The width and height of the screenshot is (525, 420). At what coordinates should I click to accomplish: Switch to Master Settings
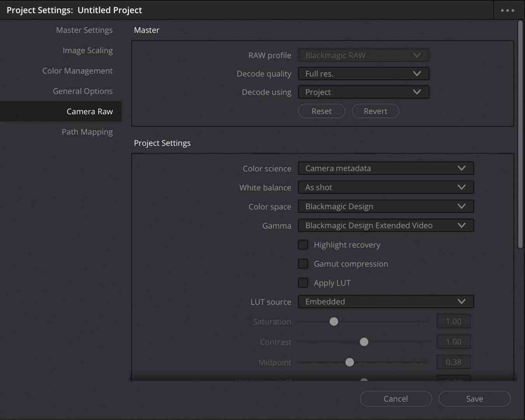[x=84, y=30]
